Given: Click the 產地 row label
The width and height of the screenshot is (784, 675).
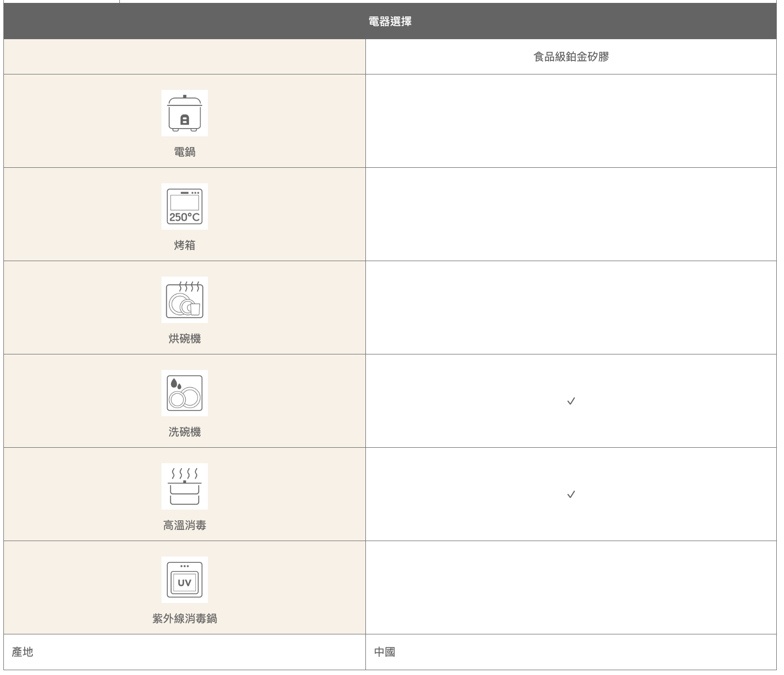Looking at the screenshot, I should 22,652.
